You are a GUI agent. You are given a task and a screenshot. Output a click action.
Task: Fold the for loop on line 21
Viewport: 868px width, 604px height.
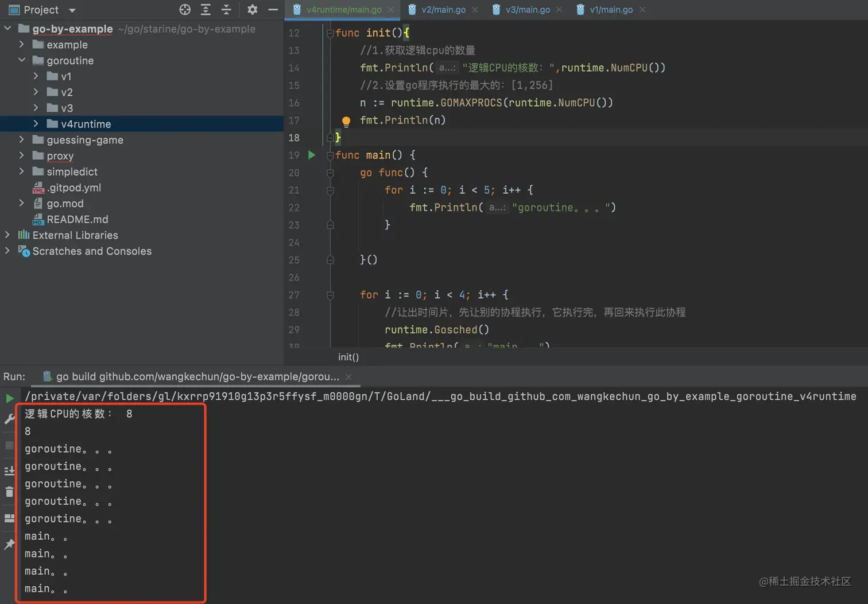coord(330,190)
